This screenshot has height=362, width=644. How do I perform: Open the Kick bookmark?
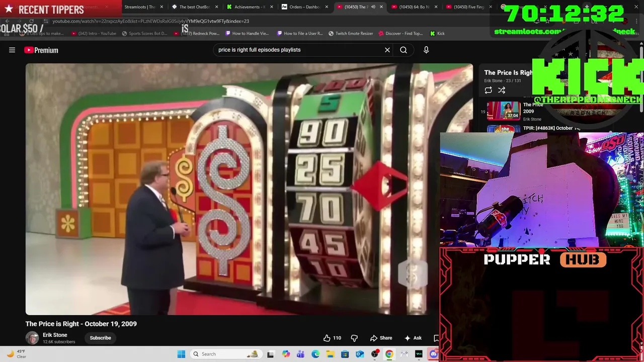437,33
